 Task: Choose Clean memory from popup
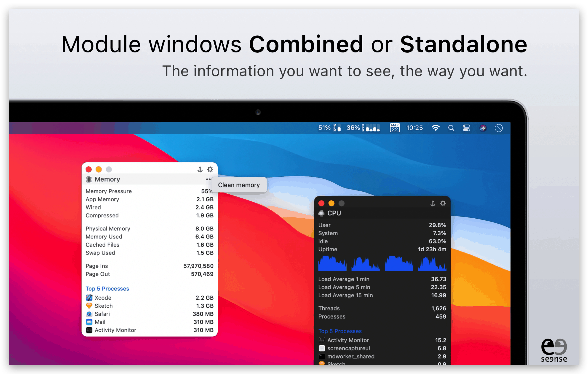click(x=239, y=185)
